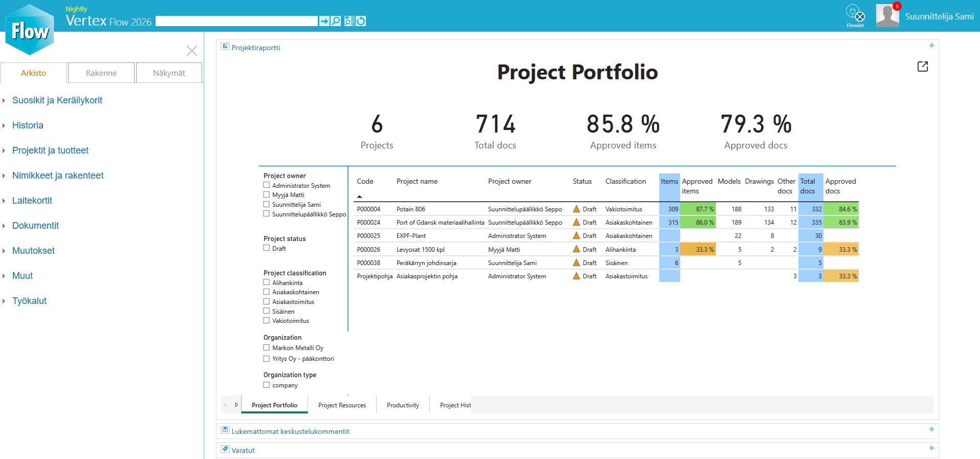Open advanced search icon next to refresh
The image size is (980, 459).
tap(350, 21)
